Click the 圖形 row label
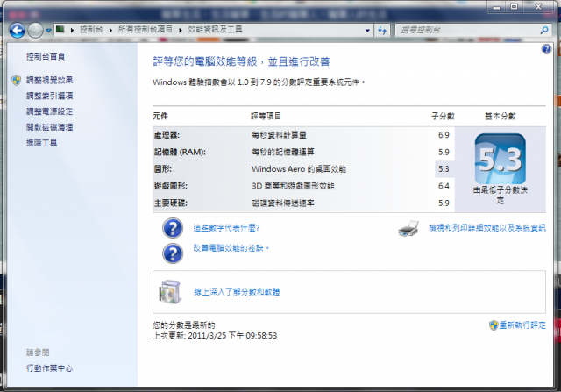561x392 pixels. (x=163, y=169)
